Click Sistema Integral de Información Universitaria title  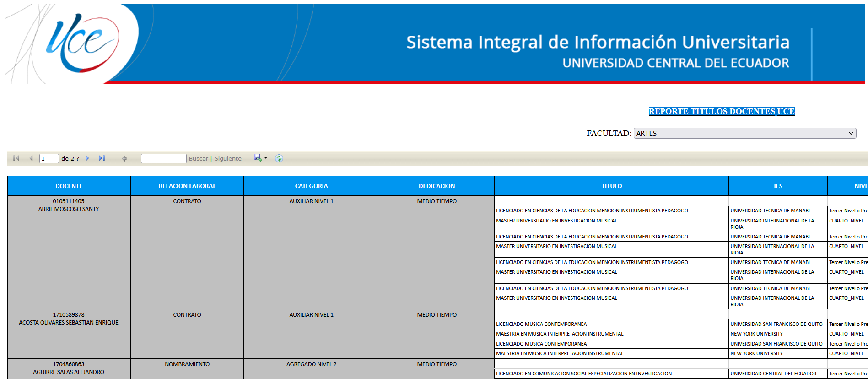pyautogui.click(x=598, y=42)
